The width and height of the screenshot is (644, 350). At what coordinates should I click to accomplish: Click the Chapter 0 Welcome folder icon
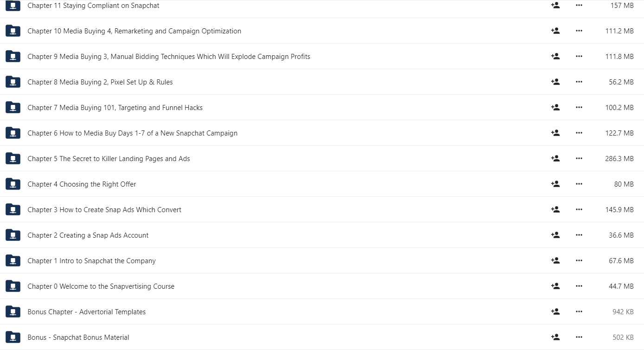click(13, 286)
